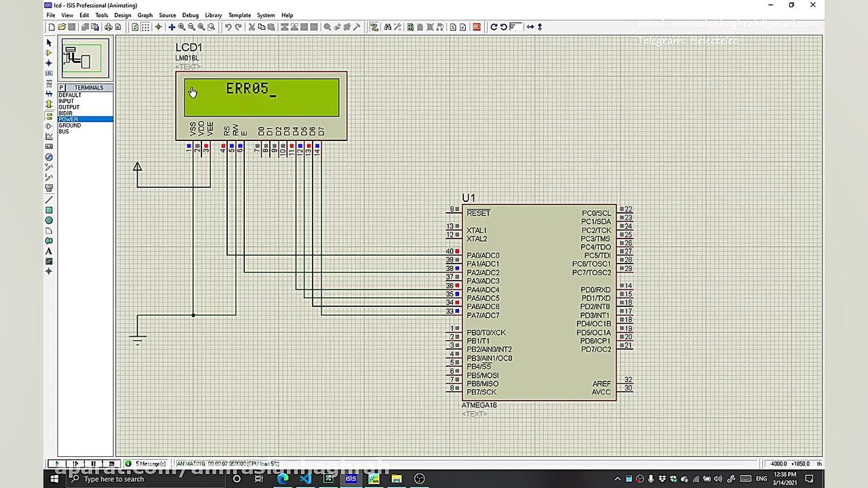Open the 5 Message(s) simulation log

pyautogui.click(x=149, y=464)
